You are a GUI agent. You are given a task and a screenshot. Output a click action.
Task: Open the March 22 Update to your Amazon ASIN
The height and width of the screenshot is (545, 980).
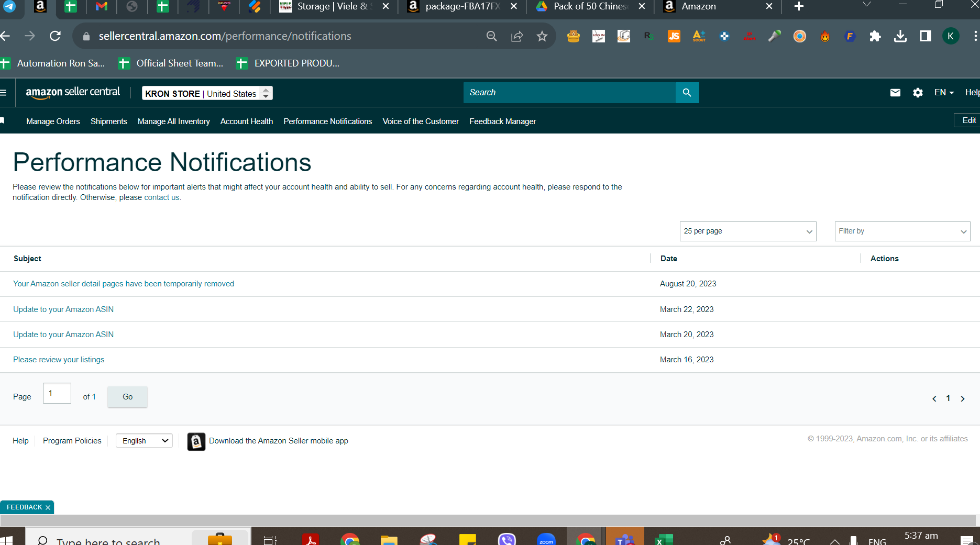coord(63,309)
